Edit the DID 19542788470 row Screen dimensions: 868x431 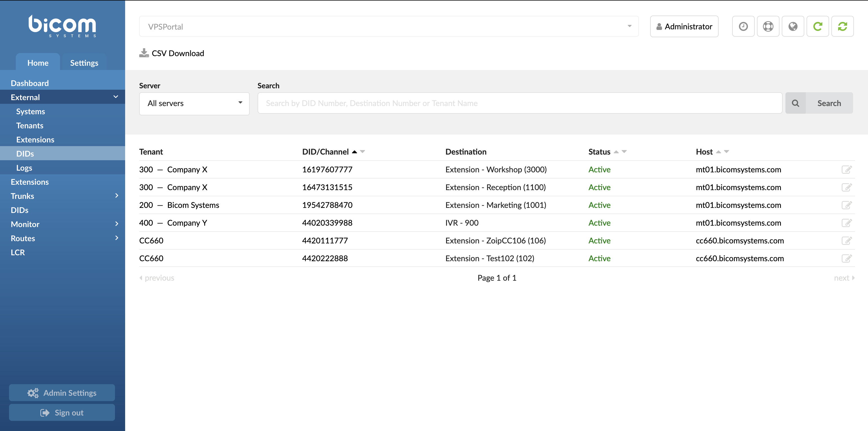click(x=846, y=205)
